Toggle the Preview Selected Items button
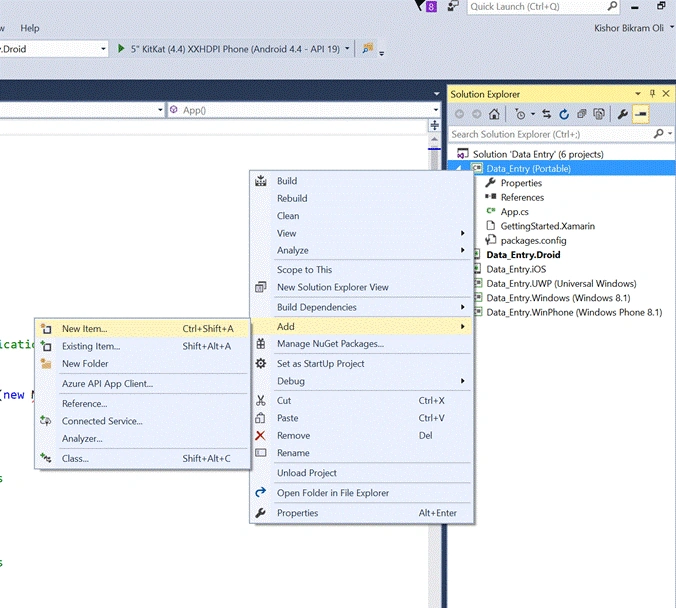 point(641,114)
